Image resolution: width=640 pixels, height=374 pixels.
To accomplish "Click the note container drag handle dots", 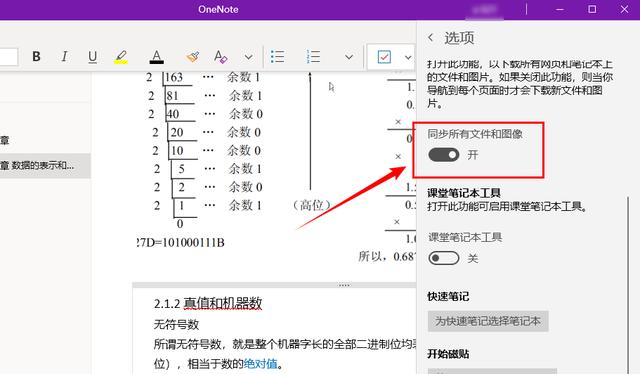I will point(344,285).
